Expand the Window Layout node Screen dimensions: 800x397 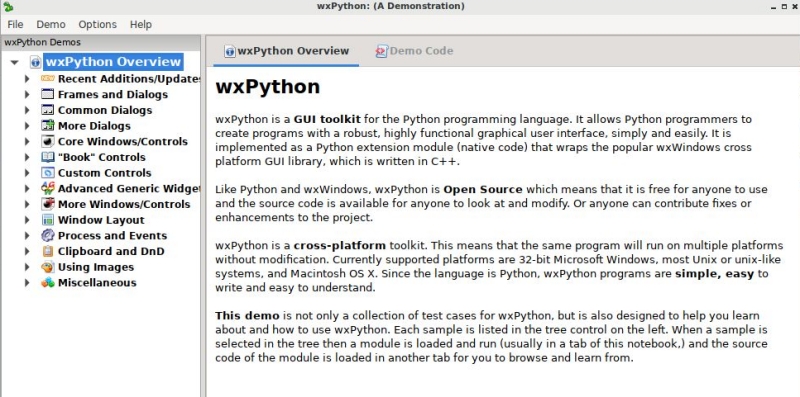click(27, 220)
